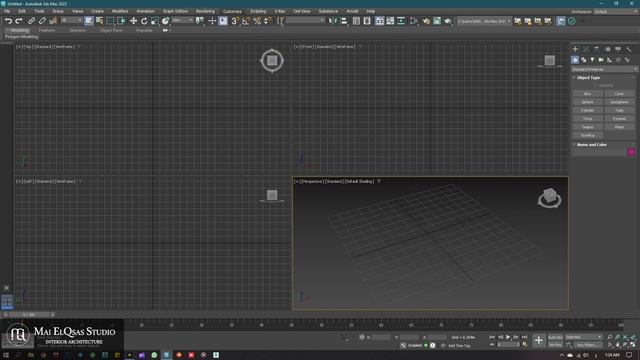
Task: Click the Cylinder primitive button
Action: pyautogui.click(x=587, y=110)
